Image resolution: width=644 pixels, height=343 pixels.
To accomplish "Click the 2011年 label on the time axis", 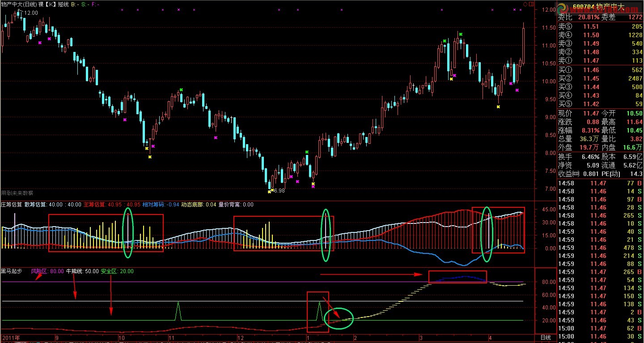I will pyautogui.click(x=11, y=337).
